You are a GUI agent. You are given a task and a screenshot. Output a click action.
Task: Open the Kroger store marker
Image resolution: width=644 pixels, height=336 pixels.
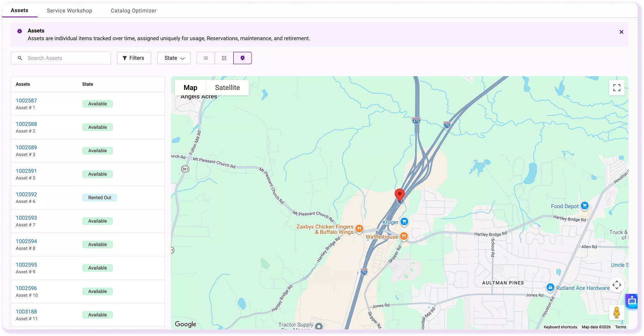pyautogui.click(x=404, y=222)
